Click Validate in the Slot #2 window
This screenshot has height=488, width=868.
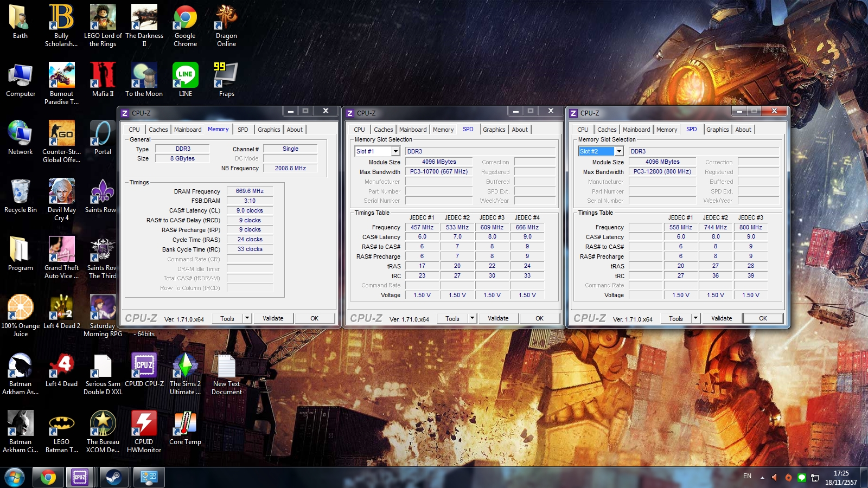(722, 318)
